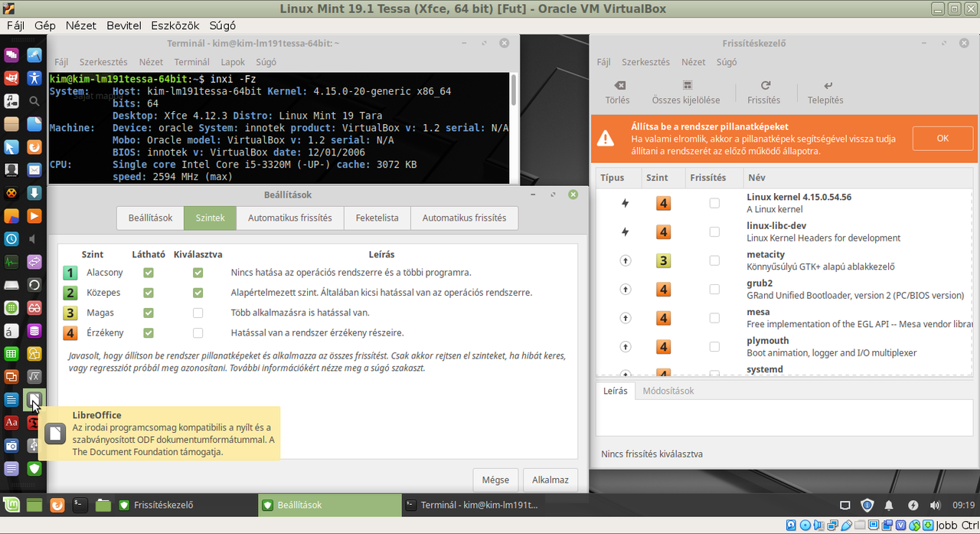Check the mesa update checkbox

click(714, 318)
